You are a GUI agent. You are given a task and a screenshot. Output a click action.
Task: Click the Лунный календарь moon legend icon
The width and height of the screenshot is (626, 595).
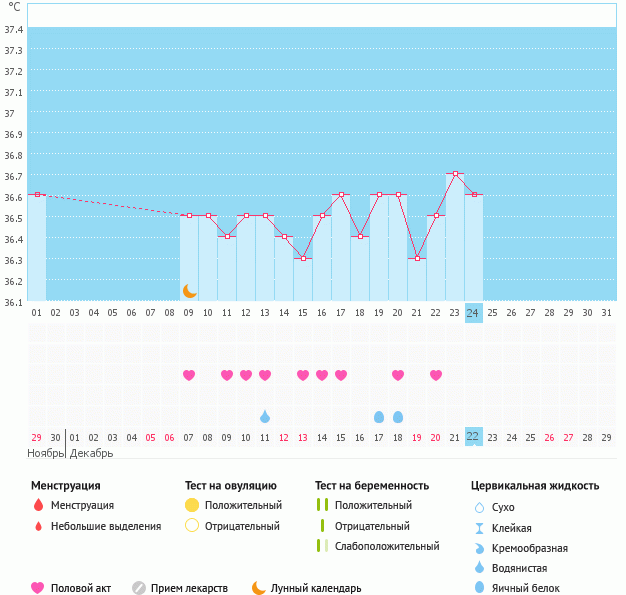[259, 588]
